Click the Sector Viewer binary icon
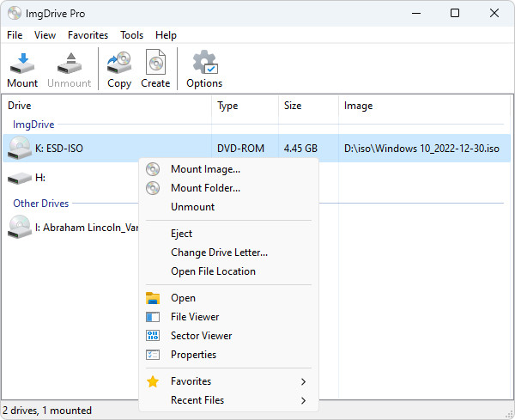This screenshot has width=515, height=420. pyautogui.click(x=153, y=336)
